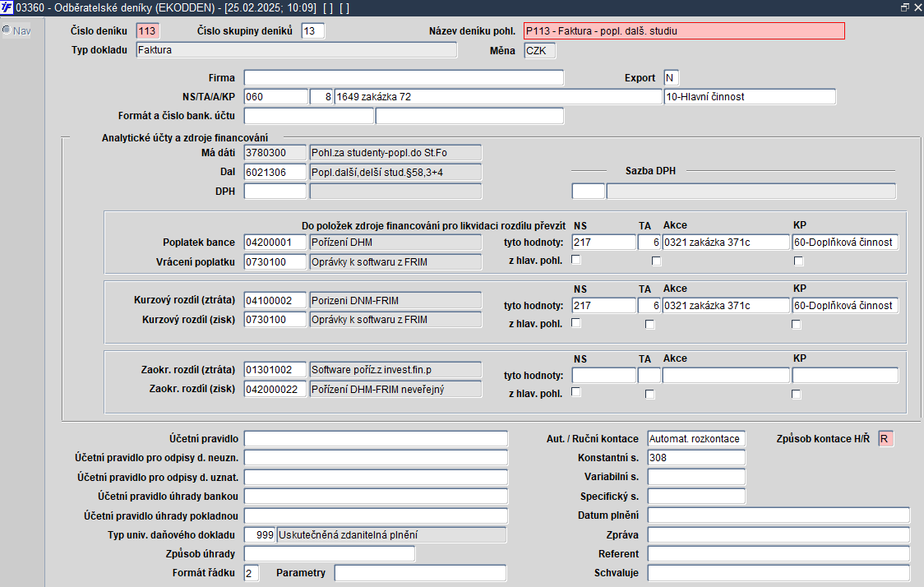Tick NS 'z hlav. pohl.' checkbox in Zaokr. rozdíl section
The width and height of the screenshot is (924, 587).
576,392
